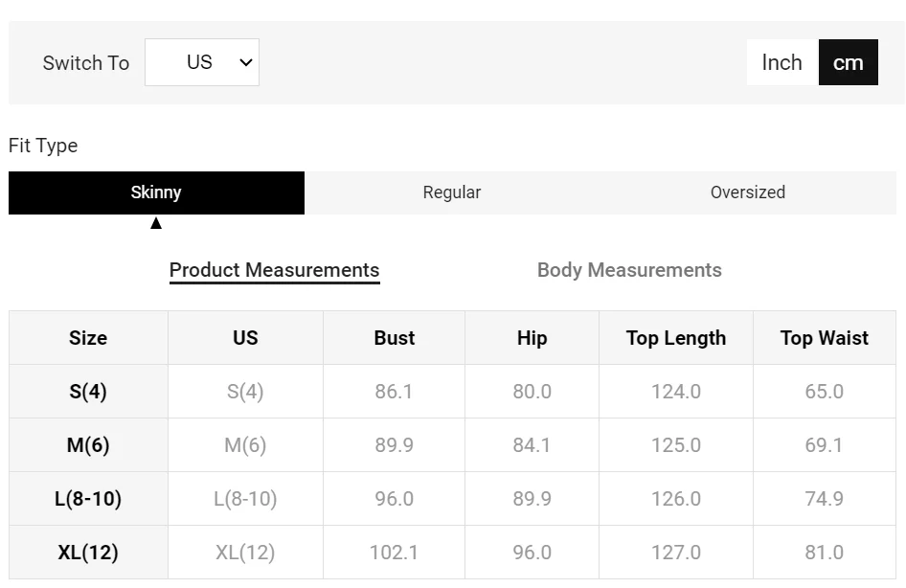Image resolution: width=906 pixels, height=588 pixels.
Task: Click the Hip column header
Action: click(532, 338)
